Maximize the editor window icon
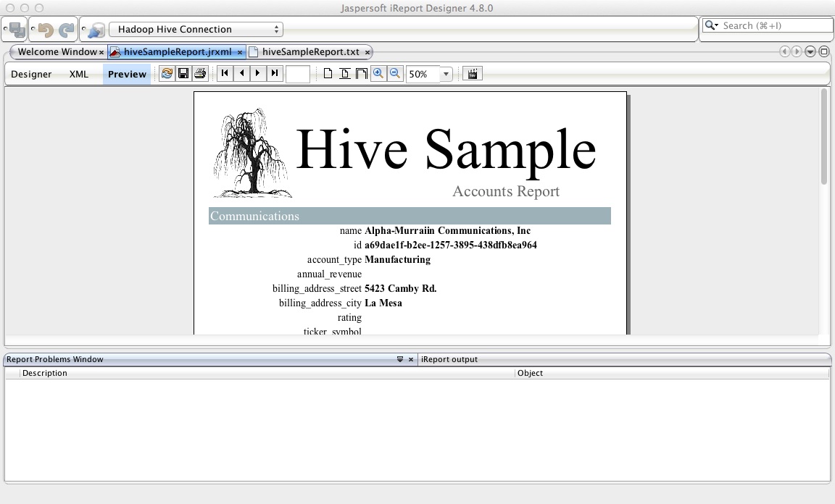Viewport: 835px width, 504px height. click(x=824, y=51)
